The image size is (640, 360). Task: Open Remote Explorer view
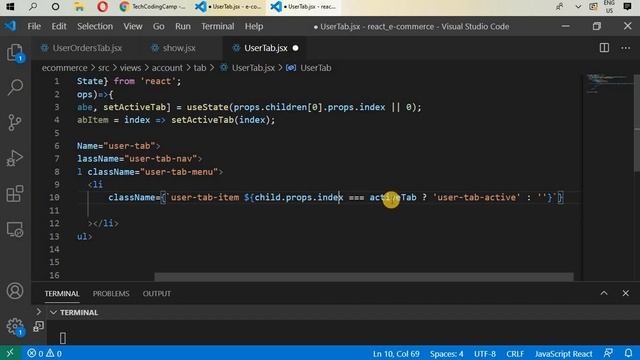[15, 229]
